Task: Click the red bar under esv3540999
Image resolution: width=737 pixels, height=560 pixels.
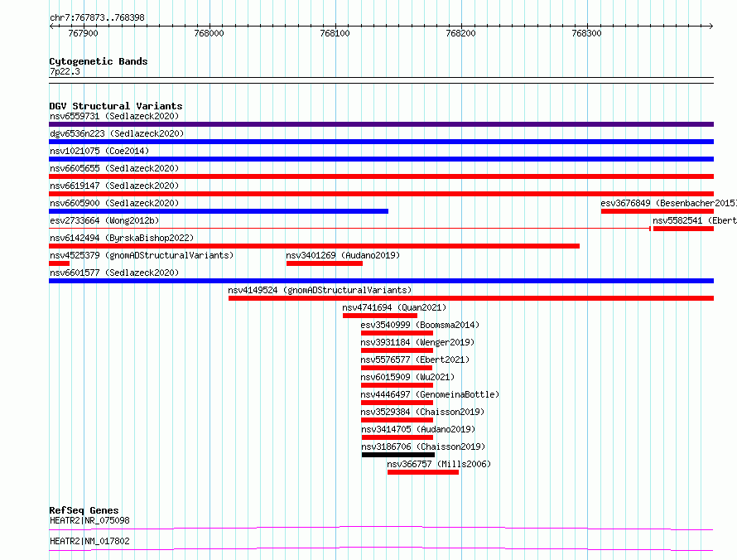Action: [x=397, y=333]
